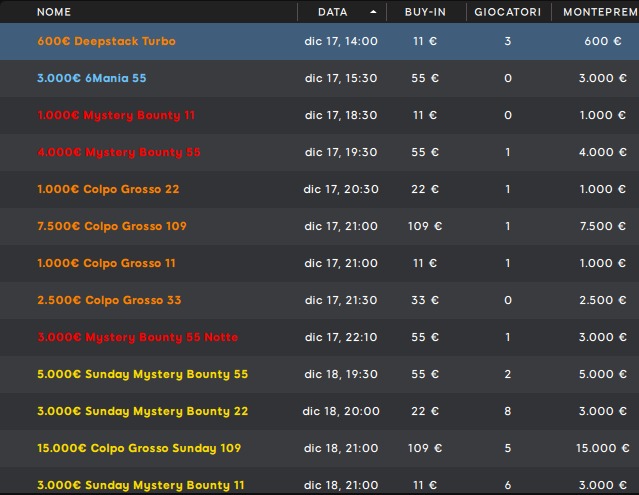Click the 600 € montepremi value
The height and width of the screenshot is (495, 639).
click(x=603, y=41)
